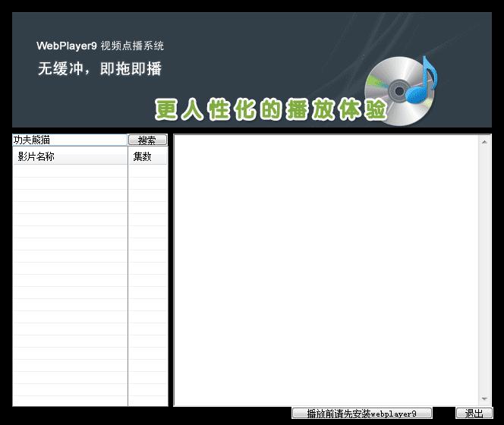
Task: Click the 退出 exit button
Action: [x=474, y=413]
